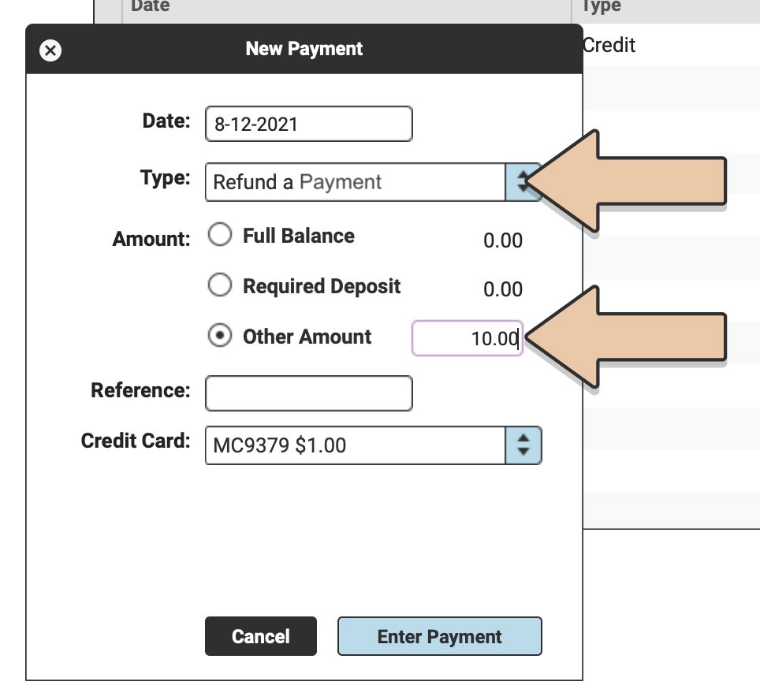Click the Credit entry in the table
Screen dimensions: 760x700
(609, 46)
